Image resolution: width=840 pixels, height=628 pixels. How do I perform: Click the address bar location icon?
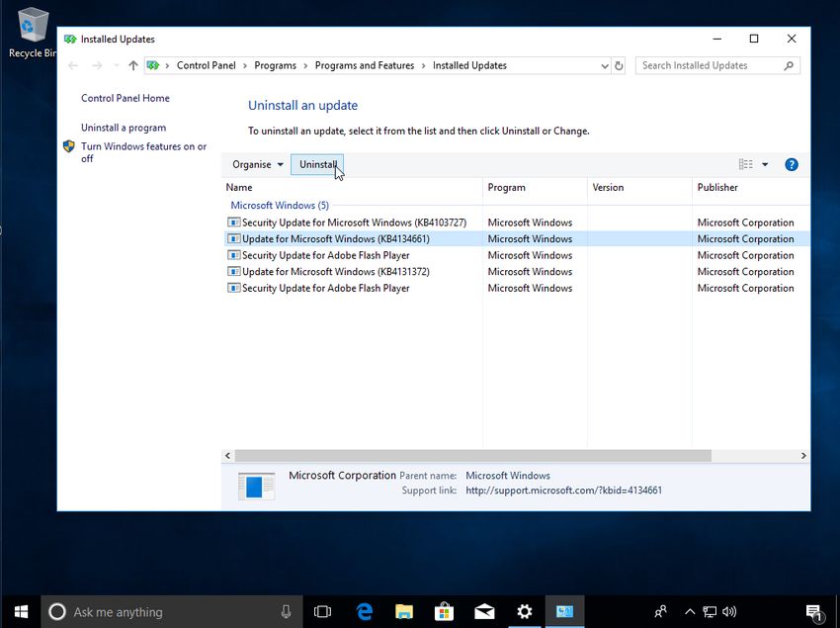tap(153, 65)
